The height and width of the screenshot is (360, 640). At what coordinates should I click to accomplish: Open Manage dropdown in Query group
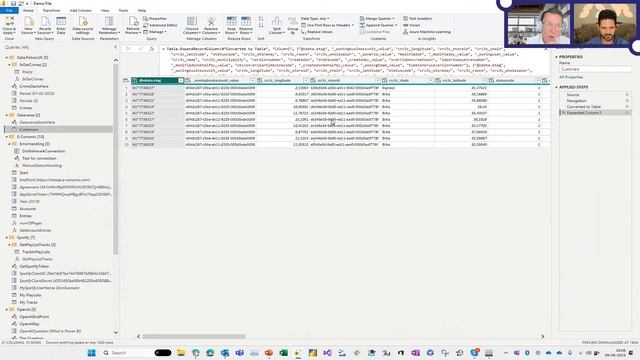click(155, 31)
